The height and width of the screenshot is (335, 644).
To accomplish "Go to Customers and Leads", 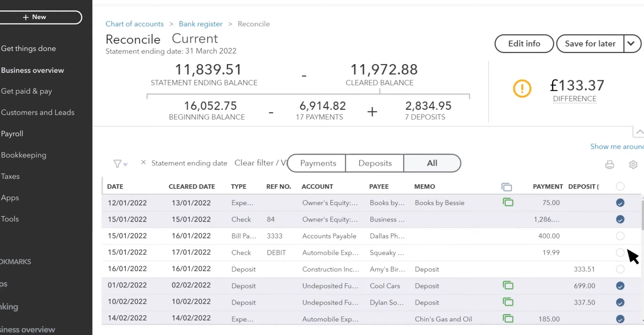I will coord(38,112).
